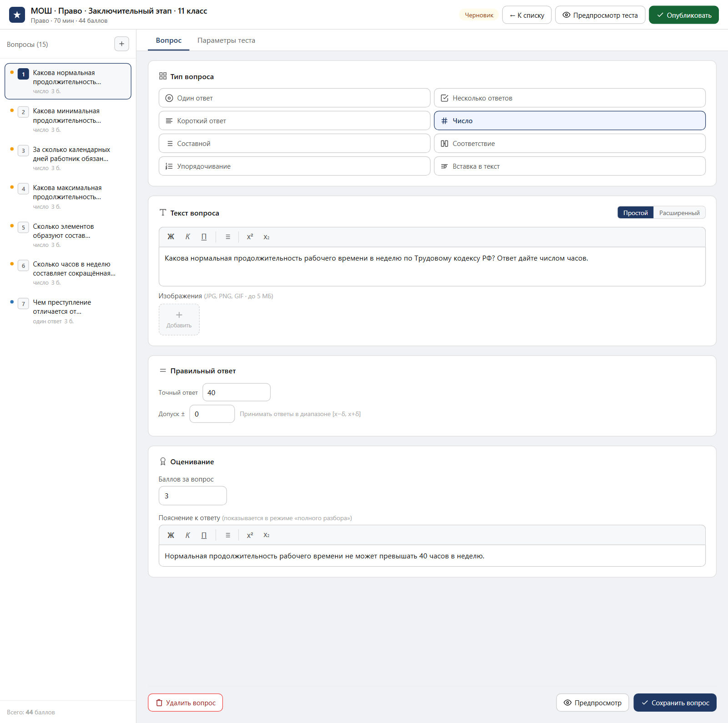
Task: Switch editor to 'Расширенный' mode
Action: coord(679,213)
